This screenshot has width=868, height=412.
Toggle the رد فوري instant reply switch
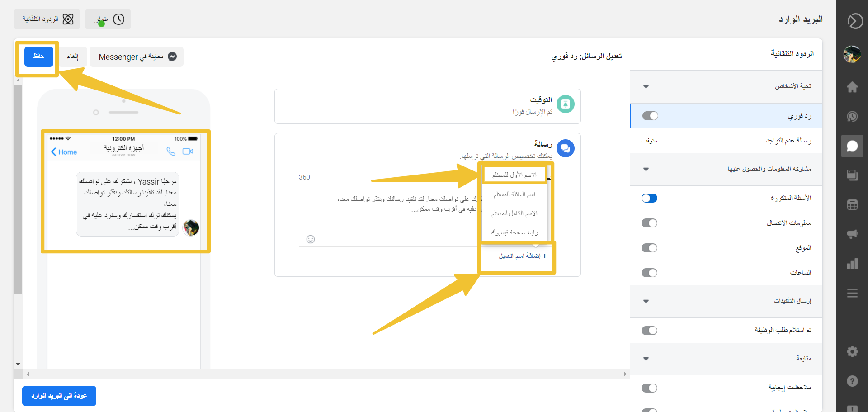click(650, 116)
